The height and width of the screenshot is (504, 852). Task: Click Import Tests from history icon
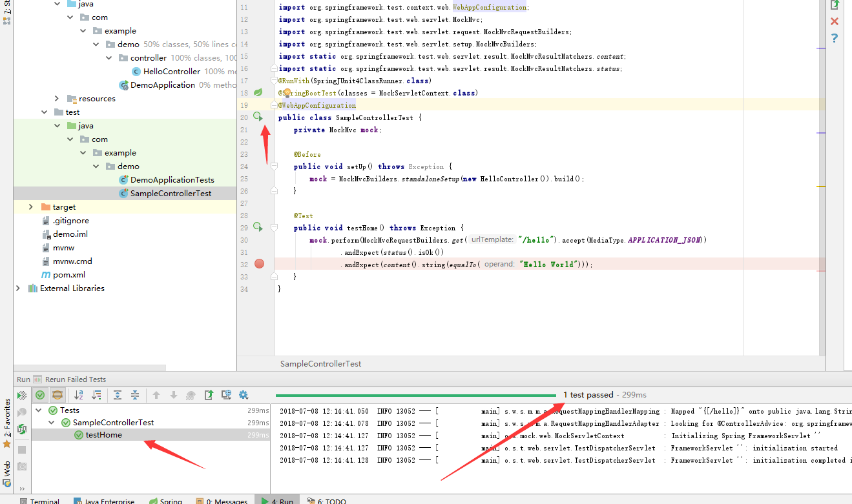pyautogui.click(x=226, y=395)
